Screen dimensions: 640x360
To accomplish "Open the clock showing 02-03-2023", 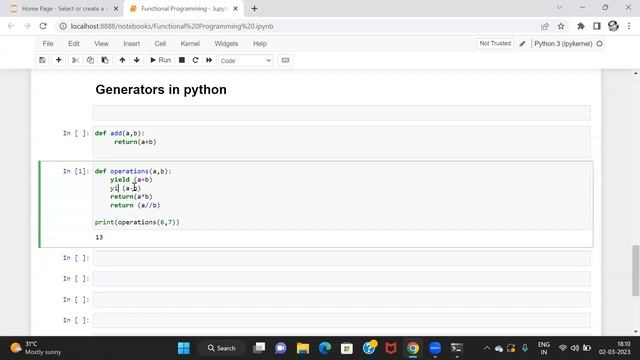I will point(615,348).
